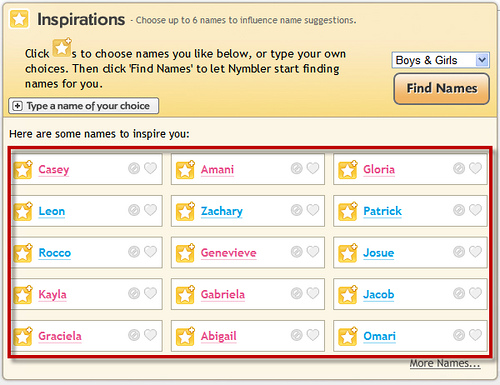
Task: Click the Find Names button
Action: pyautogui.click(x=441, y=89)
